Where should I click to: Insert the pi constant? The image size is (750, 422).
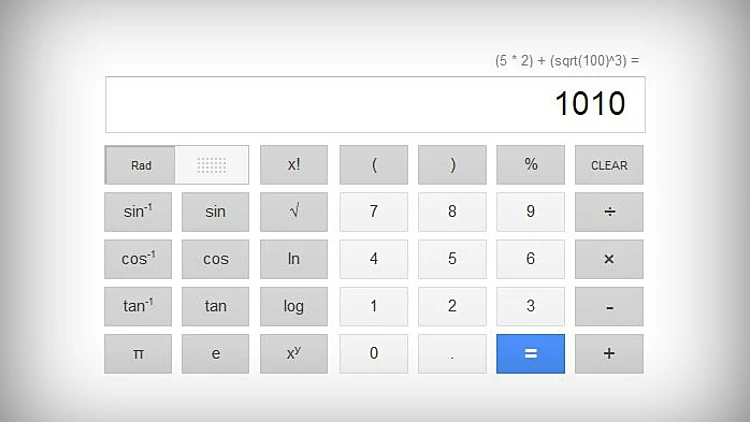tap(138, 353)
